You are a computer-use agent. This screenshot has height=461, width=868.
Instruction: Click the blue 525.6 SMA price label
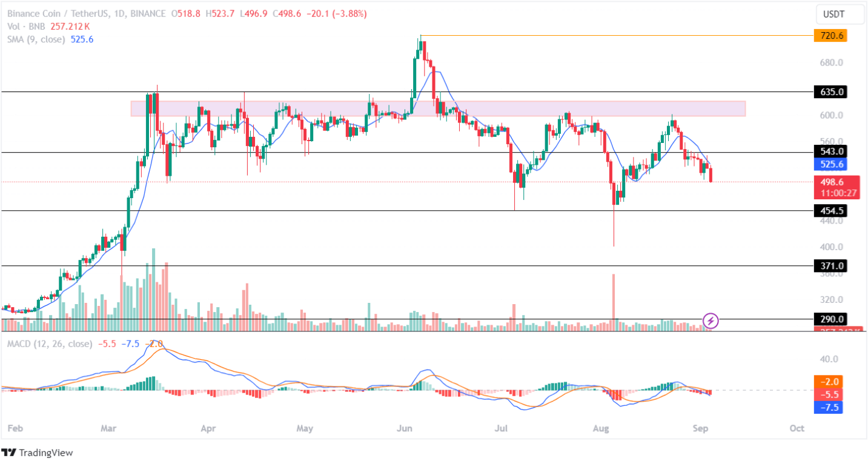(831, 164)
